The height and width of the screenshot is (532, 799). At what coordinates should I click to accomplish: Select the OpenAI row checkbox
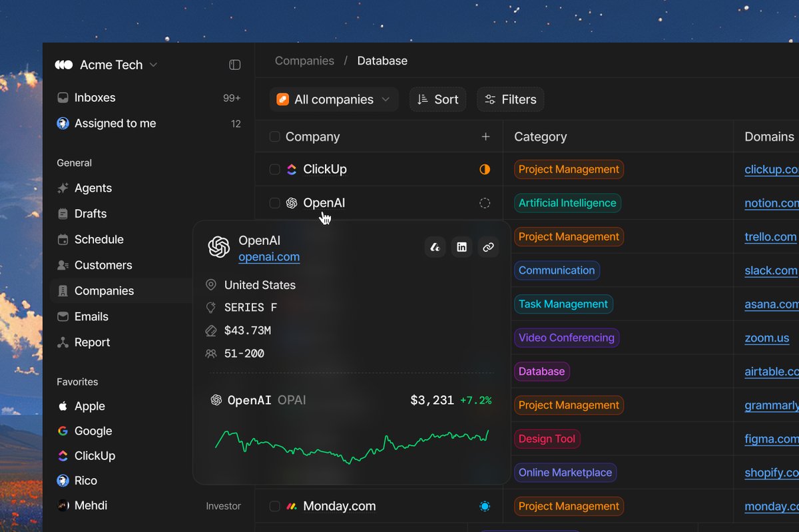point(274,203)
